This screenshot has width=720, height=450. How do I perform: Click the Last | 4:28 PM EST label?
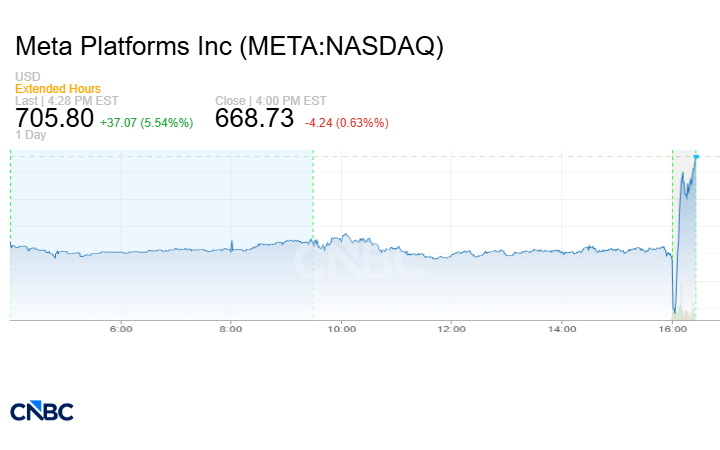(67, 100)
